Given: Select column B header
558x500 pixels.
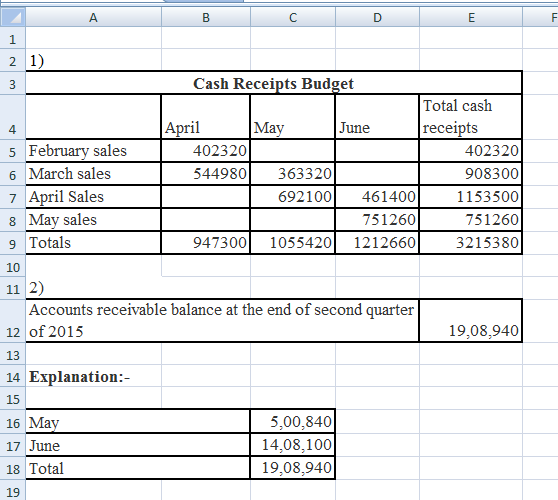Looking at the screenshot, I should 206,17.
